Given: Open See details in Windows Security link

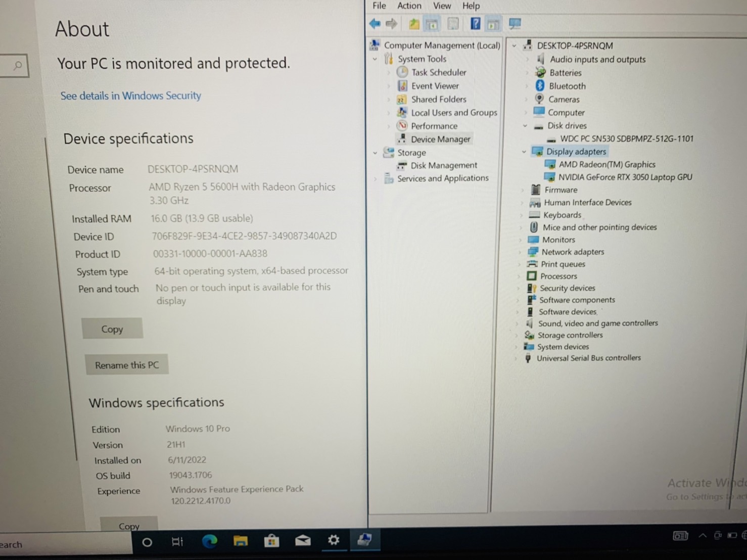Looking at the screenshot, I should [130, 96].
